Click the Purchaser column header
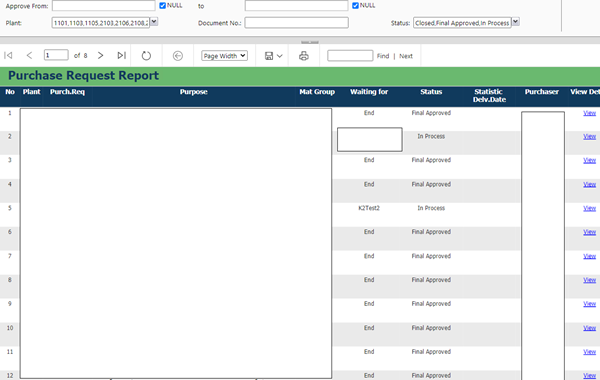The height and width of the screenshot is (380, 600). pyautogui.click(x=541, y=92)
